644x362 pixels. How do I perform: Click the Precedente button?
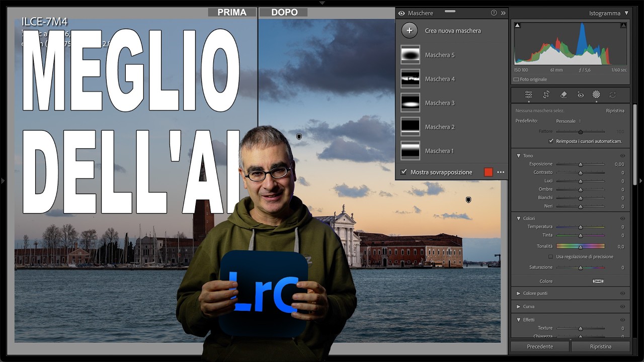pyautogui.click(x=540, y=346)
